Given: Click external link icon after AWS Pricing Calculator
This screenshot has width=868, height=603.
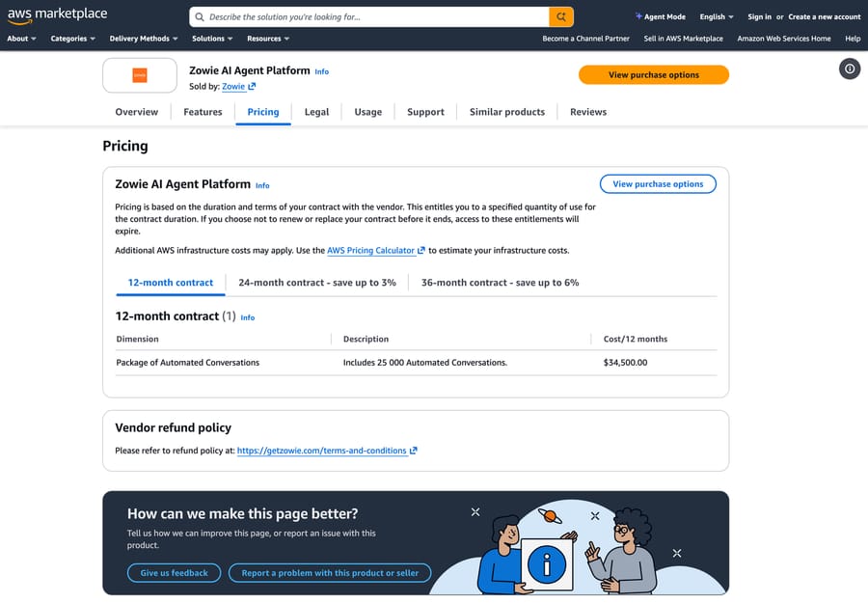Looking at the screenshot, I should click(421, 250).
